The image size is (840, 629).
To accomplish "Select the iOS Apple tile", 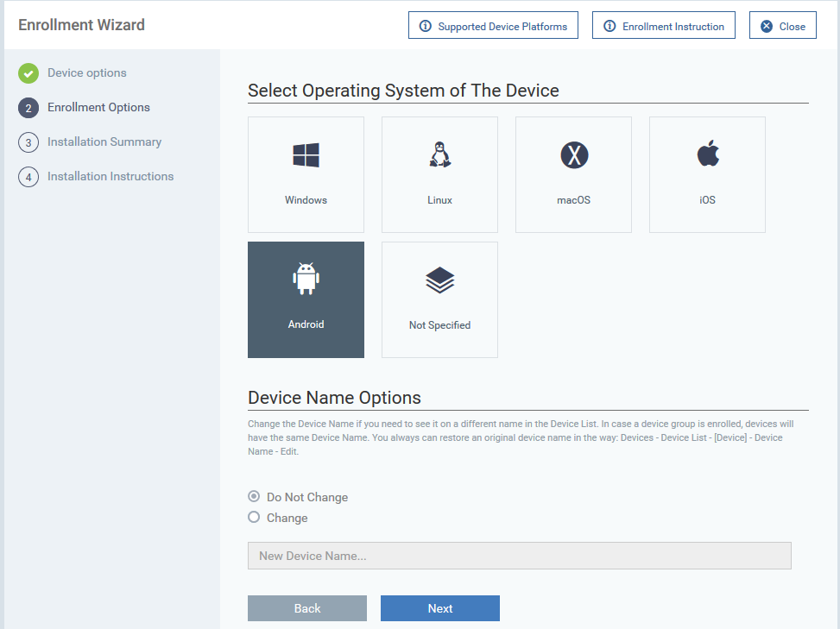I will [x=708, y=174].
